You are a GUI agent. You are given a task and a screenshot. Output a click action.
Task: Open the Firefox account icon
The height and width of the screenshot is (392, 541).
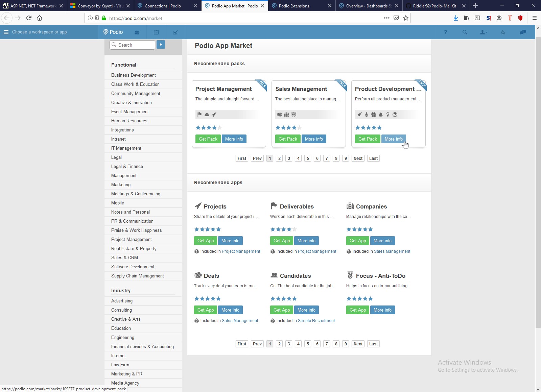click(x=499, y=18)
